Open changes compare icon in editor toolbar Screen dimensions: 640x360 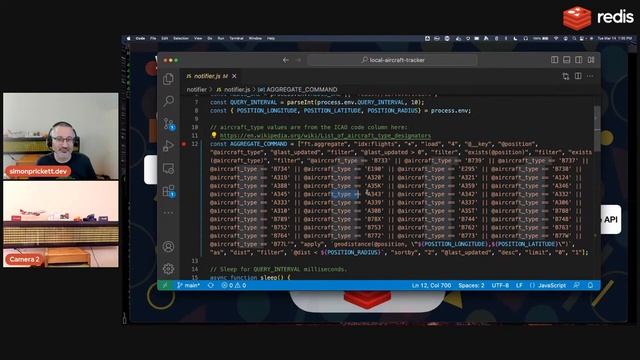pyautogui.click(x=566, y=76)
